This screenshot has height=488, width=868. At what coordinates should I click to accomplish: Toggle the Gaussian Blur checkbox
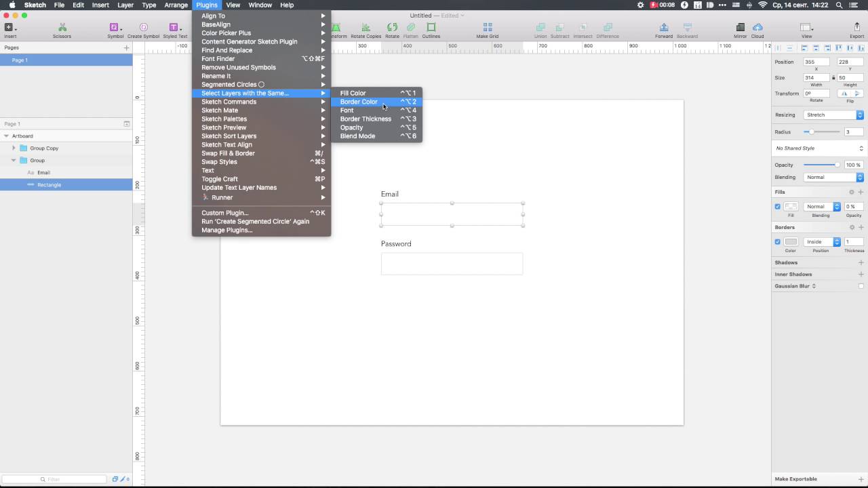click(x=861, y=286)
